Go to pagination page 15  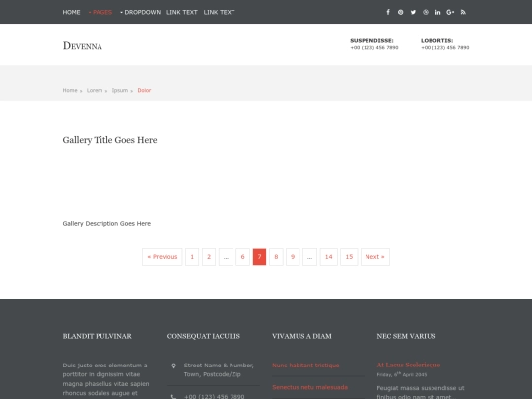tap(349, 257)
